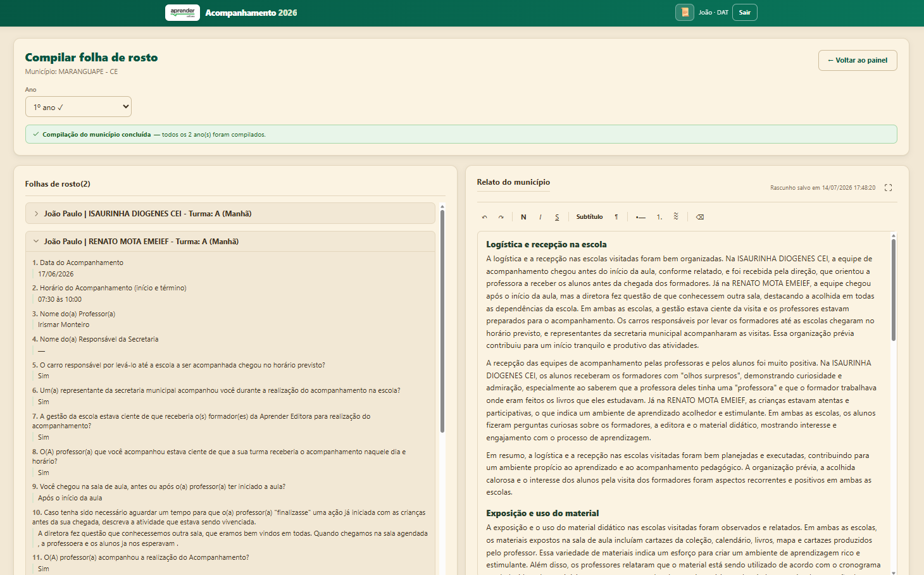The width and height of the screenshot is (924, 575).
Task: Apply Subtítulo heading style
Action: [589, 217]
